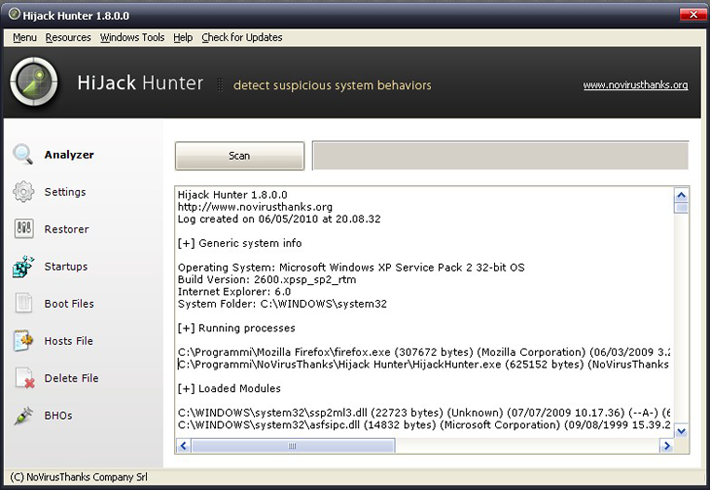
Task: Close the Hijack Hunter window
Action: tap(693, 14)
